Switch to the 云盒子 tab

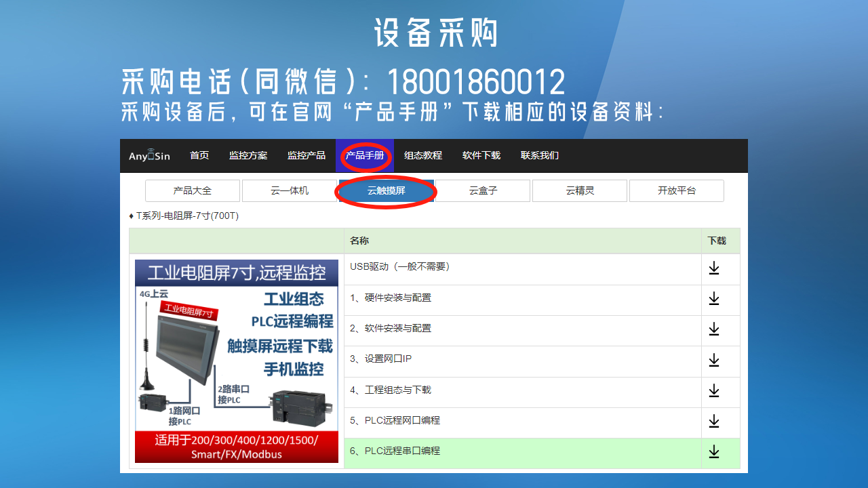[x=483, y=191]
